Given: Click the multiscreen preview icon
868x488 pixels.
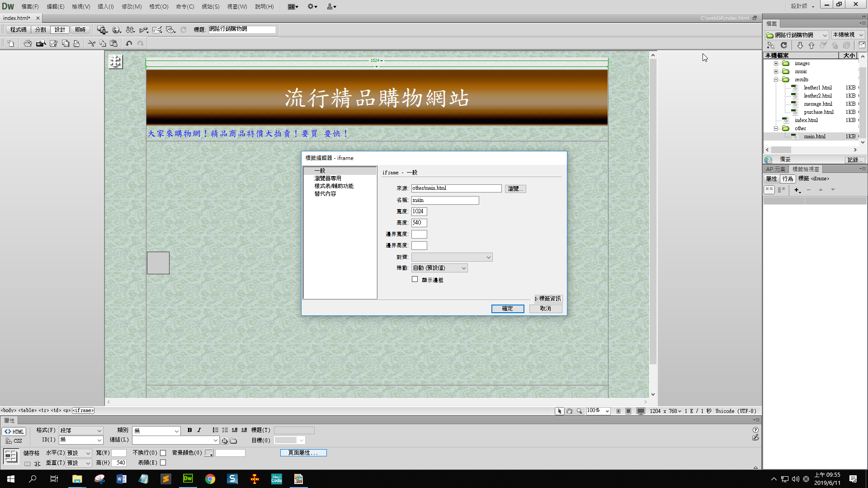Looking at the screenshot, I should (102, 30).
